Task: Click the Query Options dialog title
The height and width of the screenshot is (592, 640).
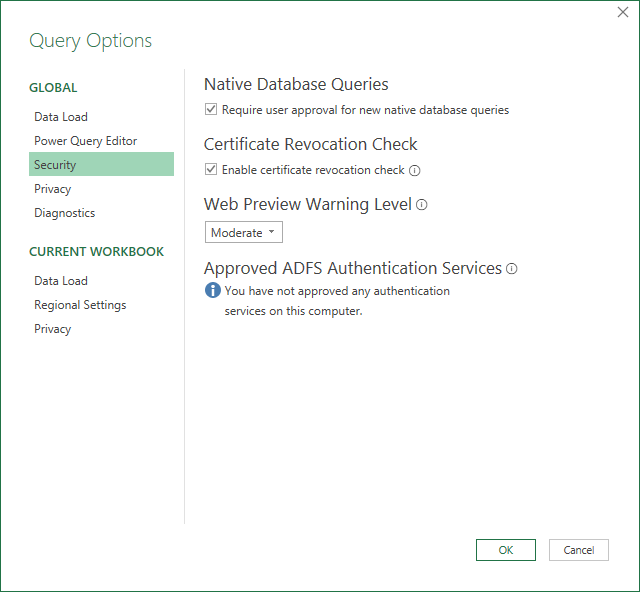Action: pos(91,41)
